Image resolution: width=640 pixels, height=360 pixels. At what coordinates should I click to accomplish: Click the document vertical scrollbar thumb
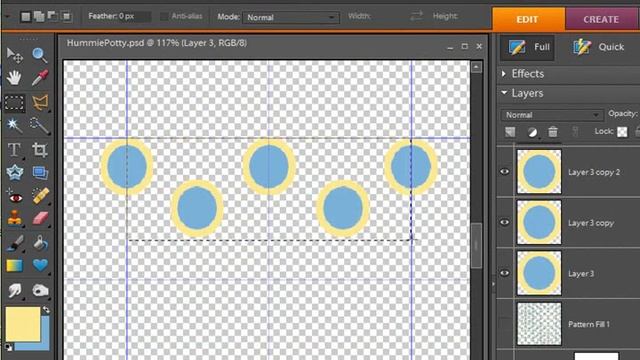(476, 246)
